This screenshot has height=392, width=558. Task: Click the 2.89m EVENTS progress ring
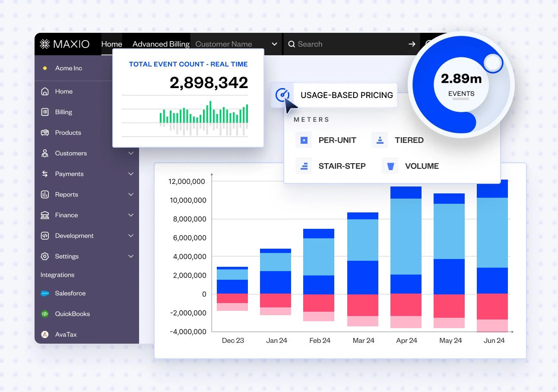pos(461,85)
